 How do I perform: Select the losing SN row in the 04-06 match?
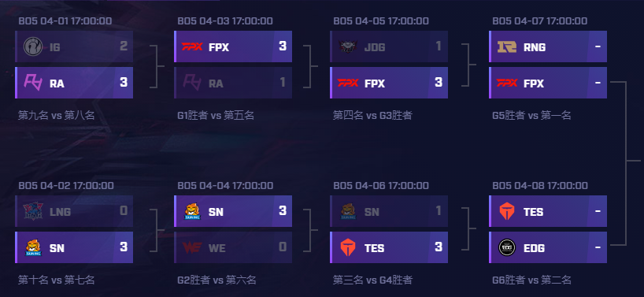pyautogui.click(x=389, y=211)
